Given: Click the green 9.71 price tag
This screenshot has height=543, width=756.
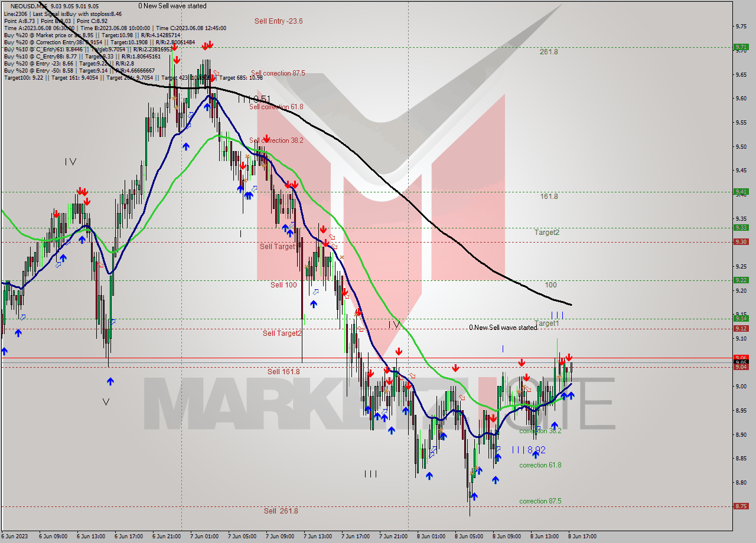Looking at the screenshot, I should [741, 47].
